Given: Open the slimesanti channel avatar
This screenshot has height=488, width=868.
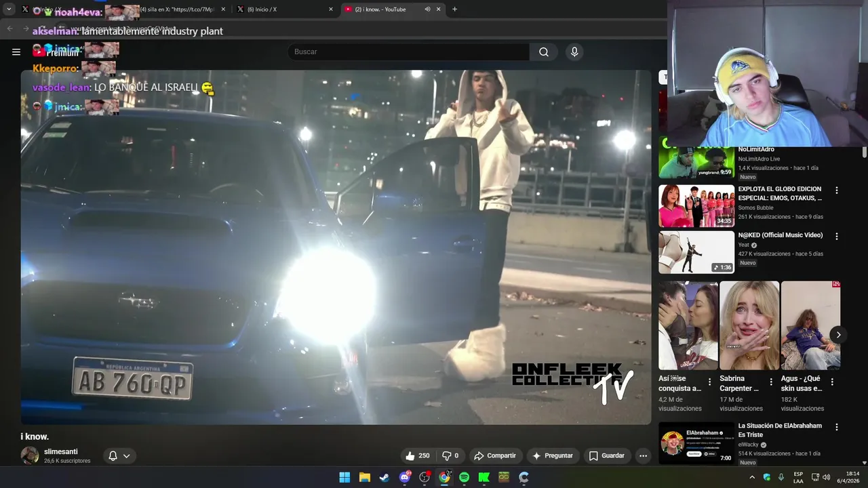Looking at the screenshot, I should (30, 455).
